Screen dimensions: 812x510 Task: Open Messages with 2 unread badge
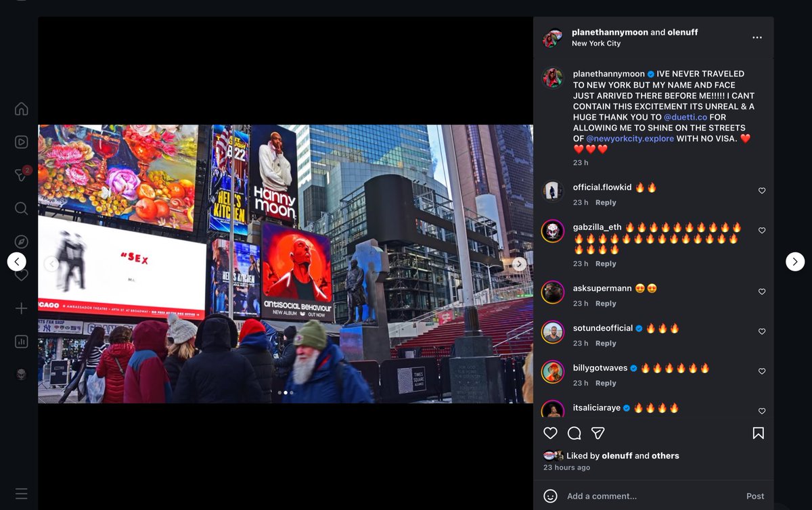[x=22, y=175]
